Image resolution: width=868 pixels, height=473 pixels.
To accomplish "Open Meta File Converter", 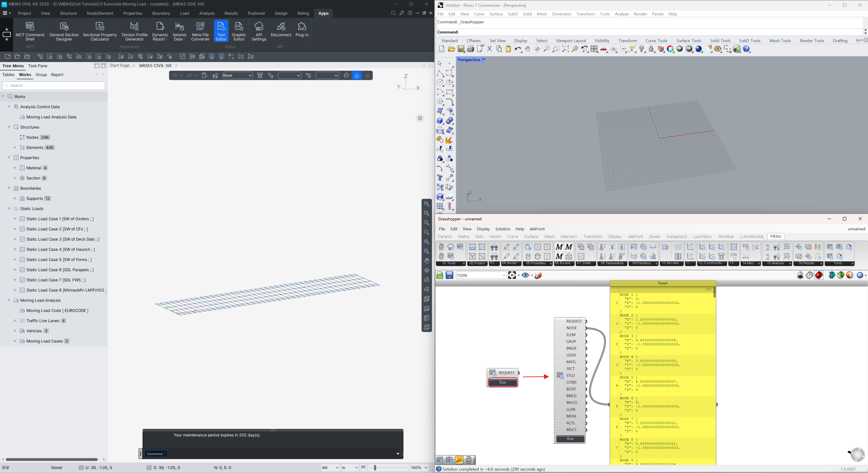I will coord(200,31).
